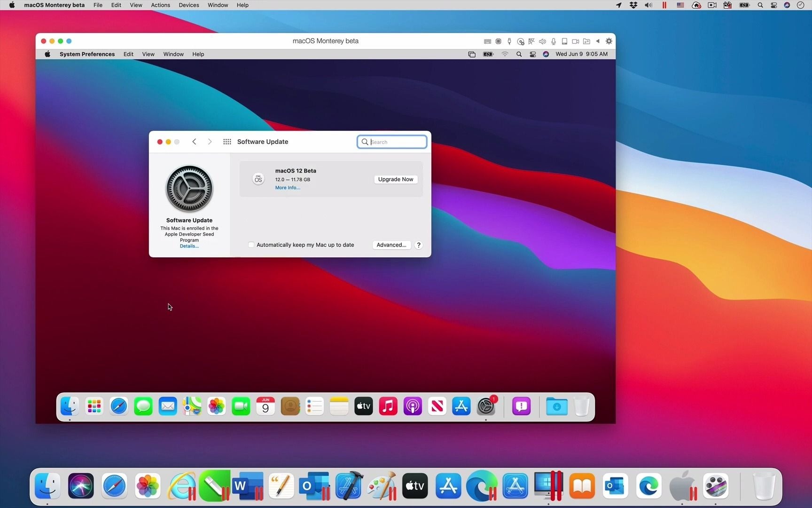Enable Automatically keep my Mac up to date
The height and width of the screenshot is (508, 812).
251,245
